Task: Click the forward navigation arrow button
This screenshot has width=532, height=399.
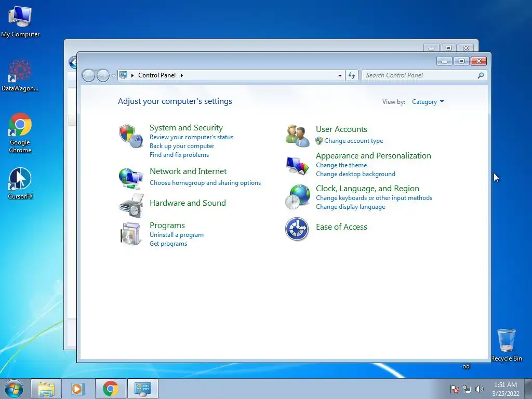Action: (x=103, y=75)
